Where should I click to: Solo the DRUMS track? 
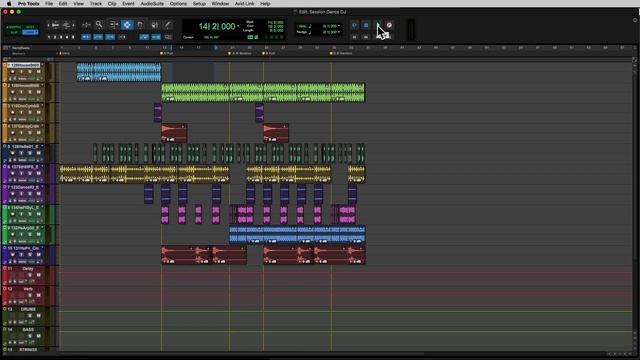(x=30, y=316)
